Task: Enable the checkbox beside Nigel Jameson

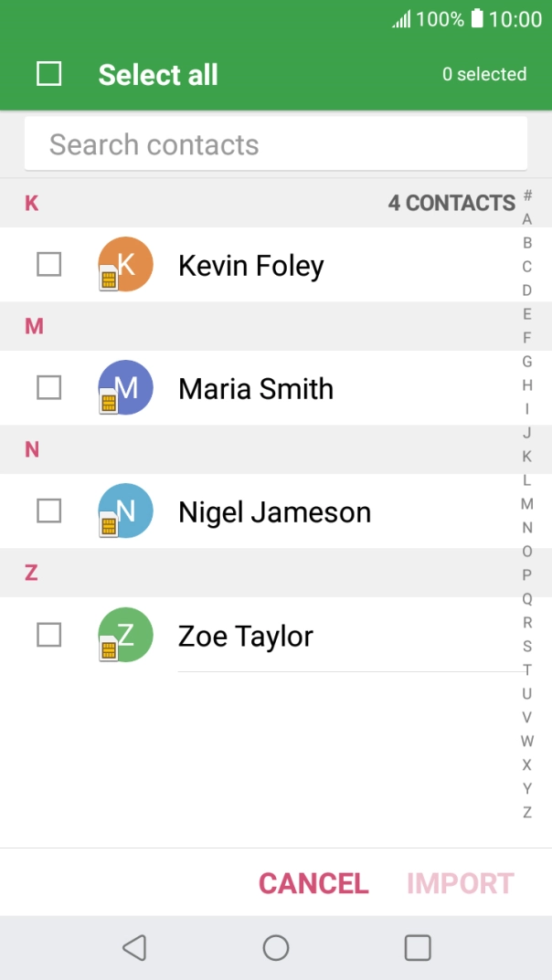Action: (49, 511)
